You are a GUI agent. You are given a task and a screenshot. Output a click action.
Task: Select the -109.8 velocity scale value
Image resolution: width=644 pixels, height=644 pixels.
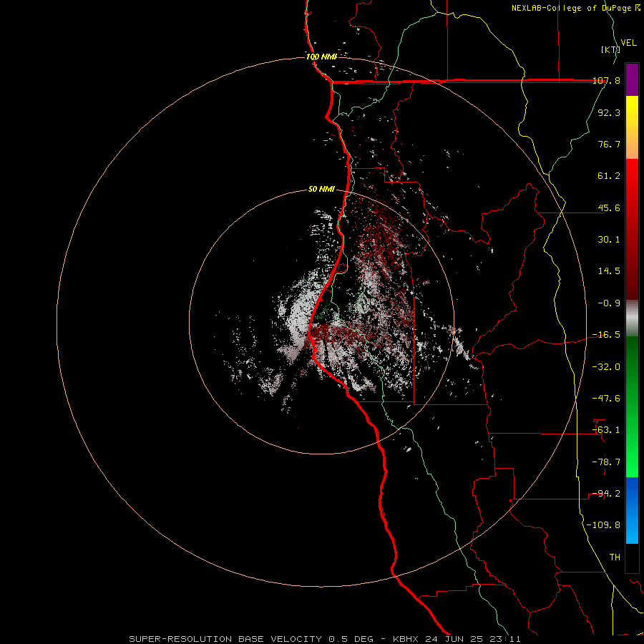(604, 525)
